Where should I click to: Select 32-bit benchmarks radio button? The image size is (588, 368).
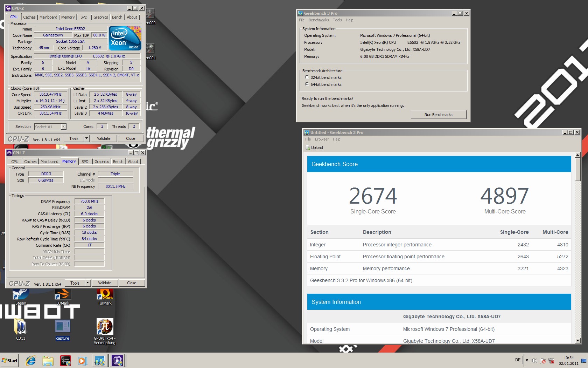point(307,77)
